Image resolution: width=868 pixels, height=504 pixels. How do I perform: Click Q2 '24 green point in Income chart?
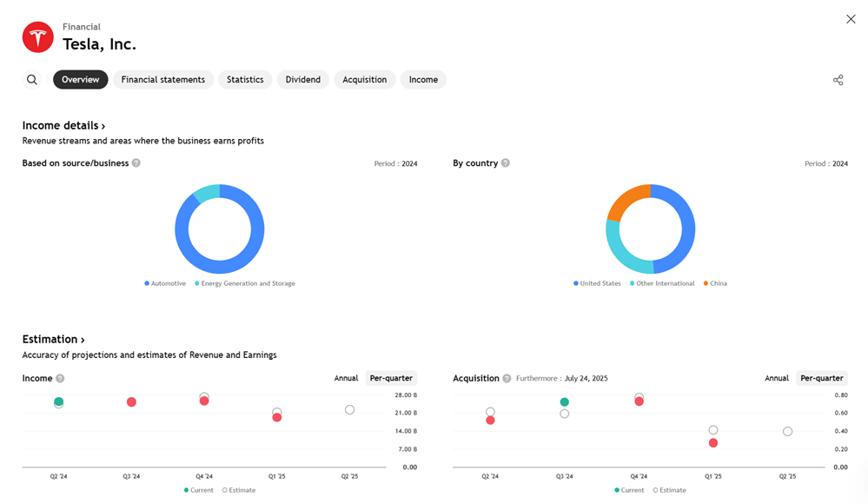click(x=59, y=401)
